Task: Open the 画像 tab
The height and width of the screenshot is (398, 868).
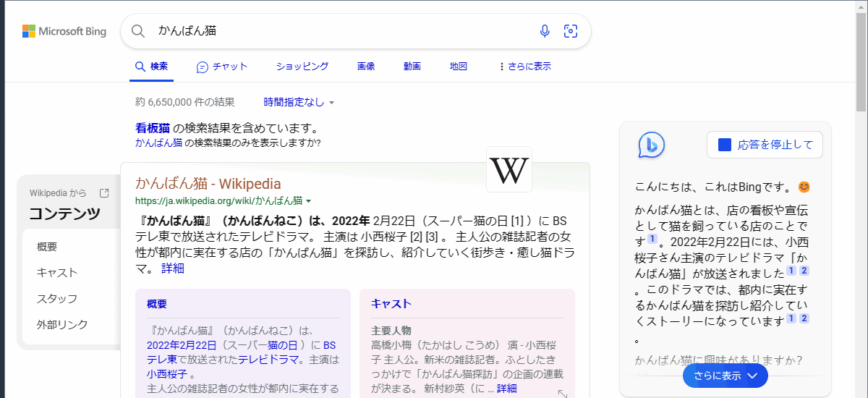Action: pos(366,67)
